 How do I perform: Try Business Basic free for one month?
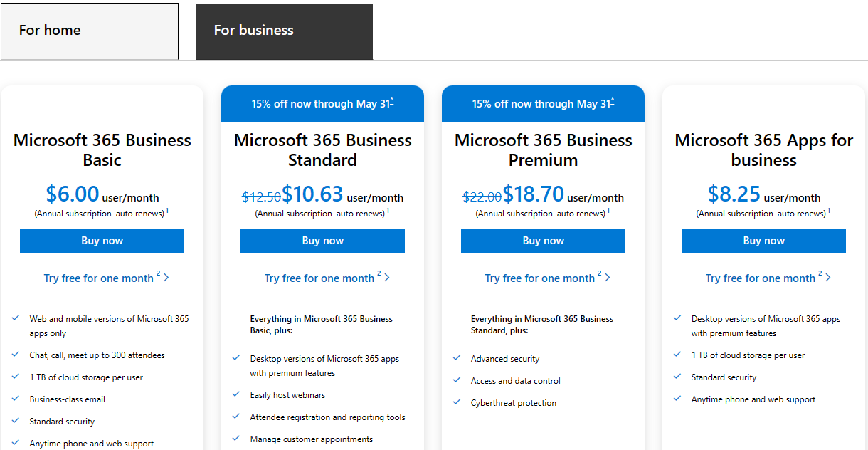pos(99,278)
